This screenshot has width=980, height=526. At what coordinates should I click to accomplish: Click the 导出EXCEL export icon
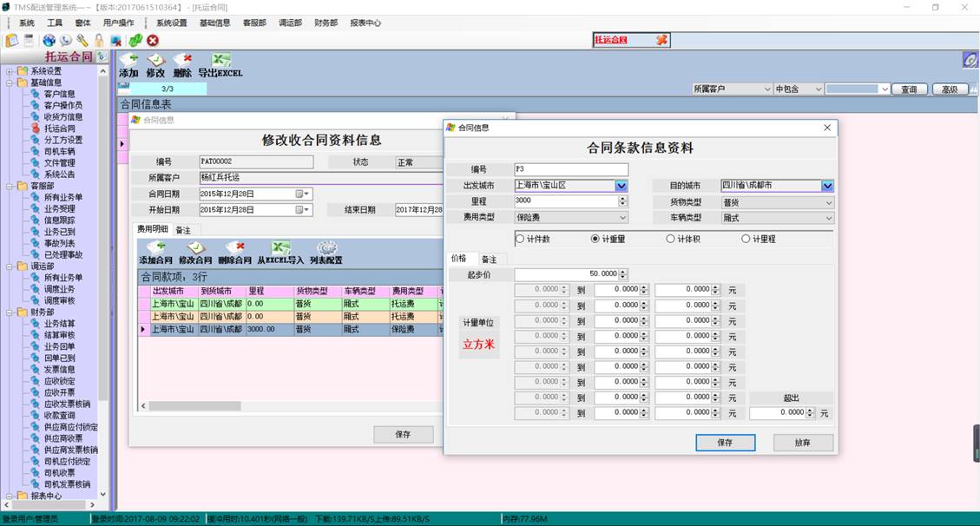(x=220, y=61)
